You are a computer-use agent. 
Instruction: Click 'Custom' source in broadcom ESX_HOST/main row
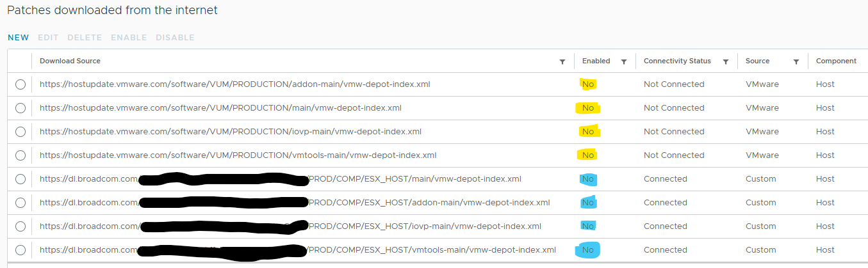(761, 179)
